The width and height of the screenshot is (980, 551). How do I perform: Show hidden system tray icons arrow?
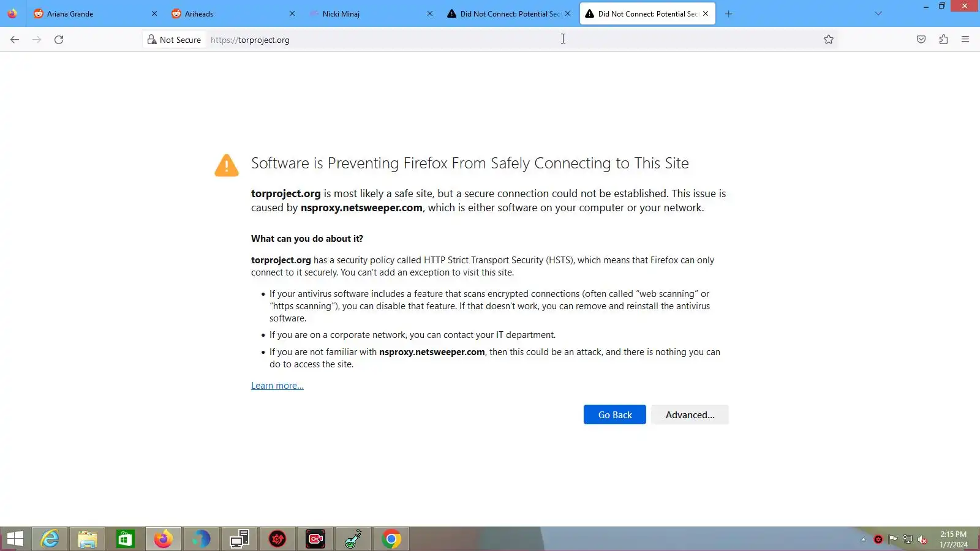pos(863,539)
